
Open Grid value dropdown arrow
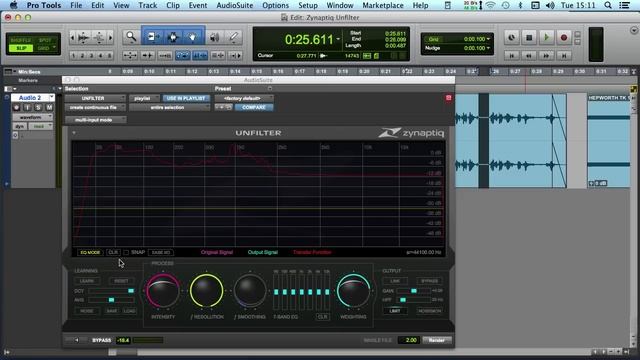pyautogui.click(x=488, y=39)
